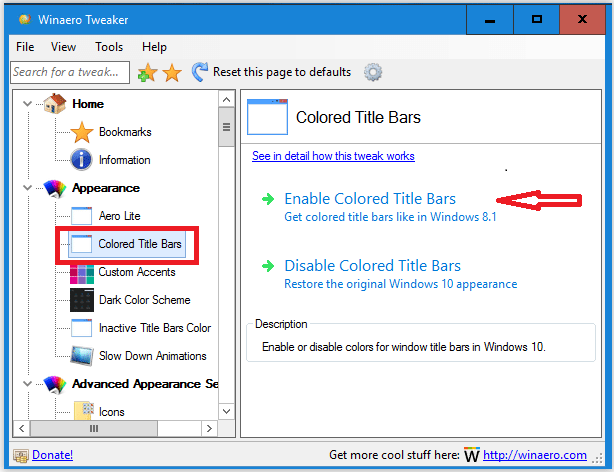Click the tree vertical scrollbar down arrow
The image size is (614, 472).
pos(226,411)
